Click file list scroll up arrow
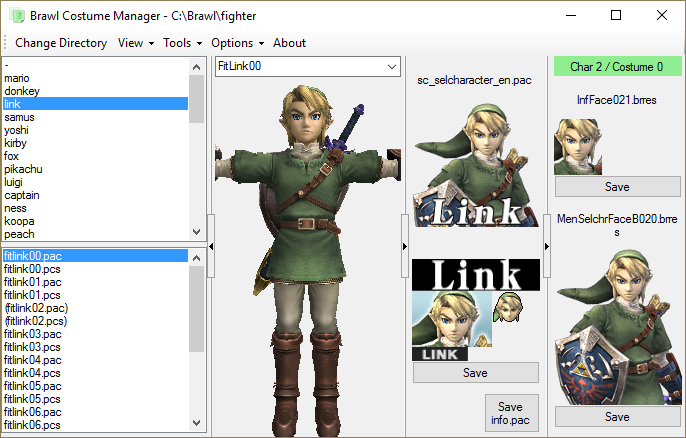Screen dimensions: 686x438 tap(196, 258)
